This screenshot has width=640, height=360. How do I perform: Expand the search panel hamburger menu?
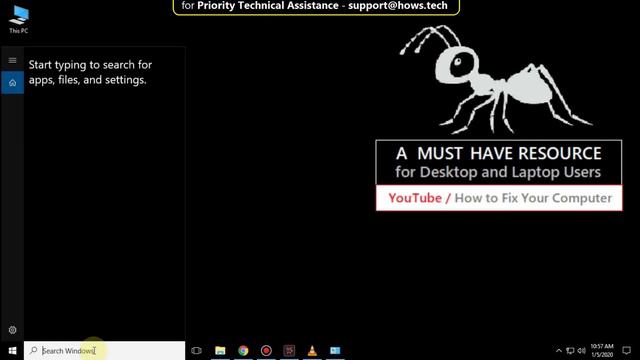(x=12, y=60)
